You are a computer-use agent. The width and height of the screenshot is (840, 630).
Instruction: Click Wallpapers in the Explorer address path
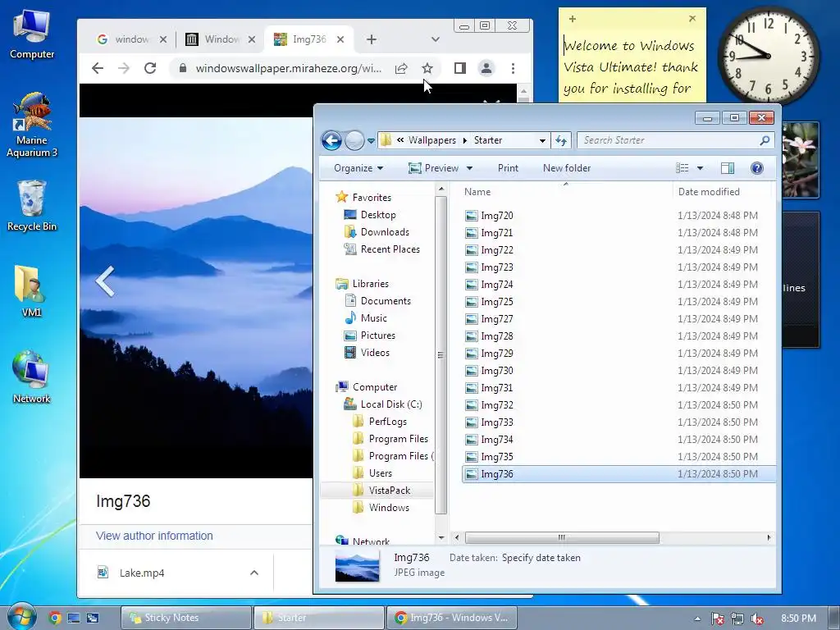click(431, 140)
